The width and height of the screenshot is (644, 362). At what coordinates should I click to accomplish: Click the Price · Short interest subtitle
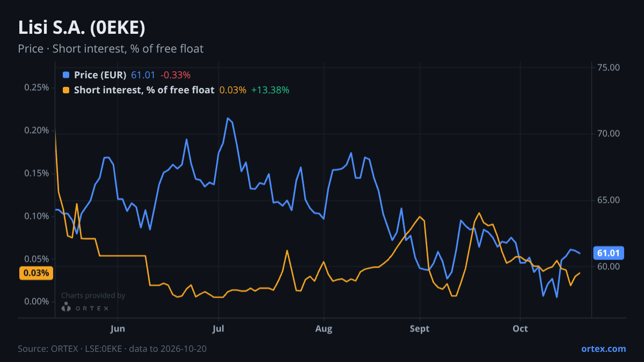[111, 49]
